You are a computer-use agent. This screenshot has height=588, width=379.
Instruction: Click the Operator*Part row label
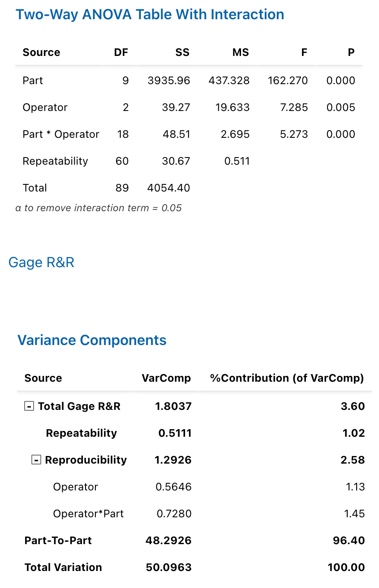point(88,514)
